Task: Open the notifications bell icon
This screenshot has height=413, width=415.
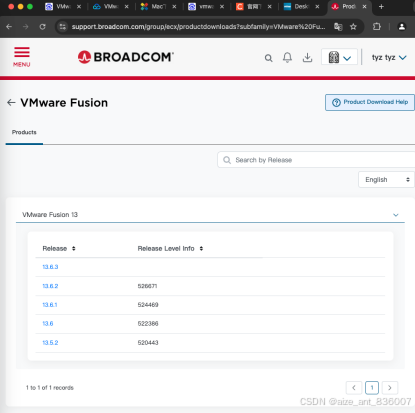Action: tap(287, 58)
